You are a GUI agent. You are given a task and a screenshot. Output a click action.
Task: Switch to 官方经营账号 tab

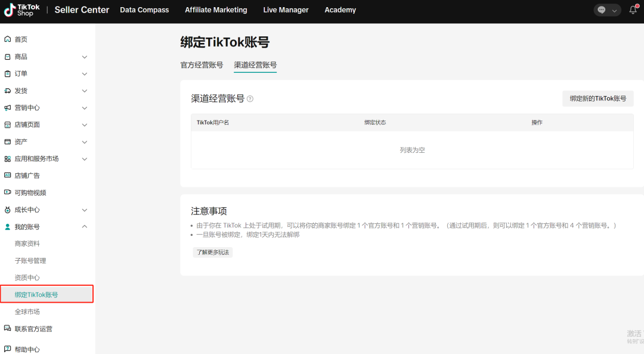(202, 65)
